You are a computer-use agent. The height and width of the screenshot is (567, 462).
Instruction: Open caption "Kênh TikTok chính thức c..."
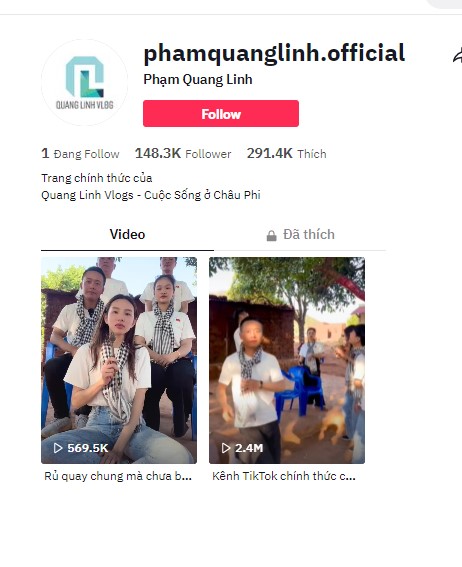coord(284,476)
